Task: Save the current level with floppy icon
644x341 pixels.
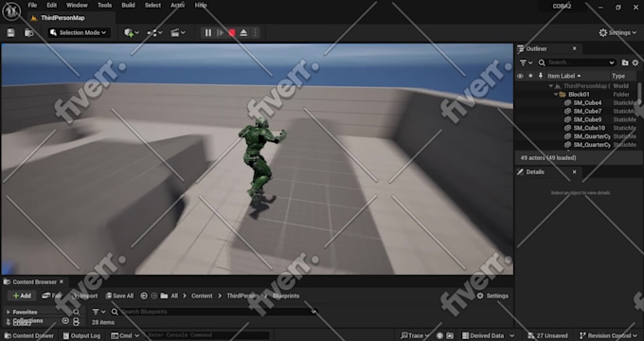Action: [x=10, y=33]
